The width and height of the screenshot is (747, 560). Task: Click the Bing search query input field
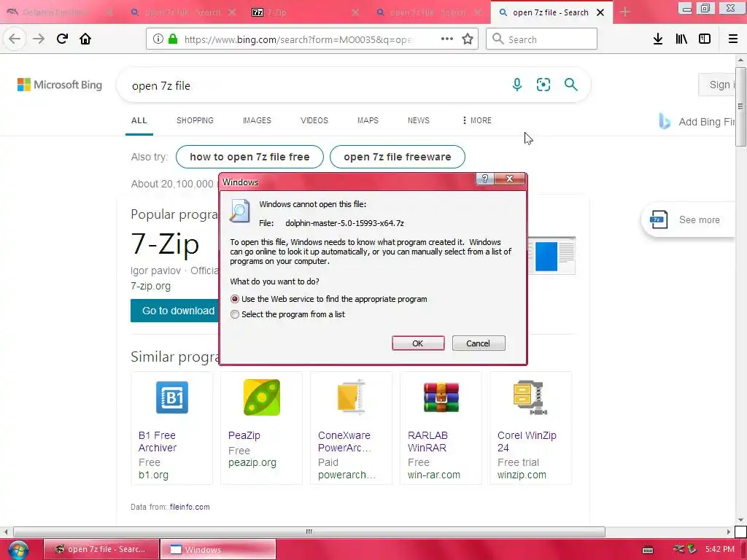point(314,86)
